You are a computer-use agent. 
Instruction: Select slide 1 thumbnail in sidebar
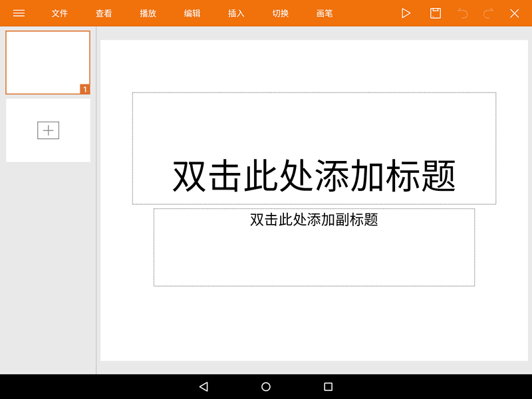click(x=47, y=62)
